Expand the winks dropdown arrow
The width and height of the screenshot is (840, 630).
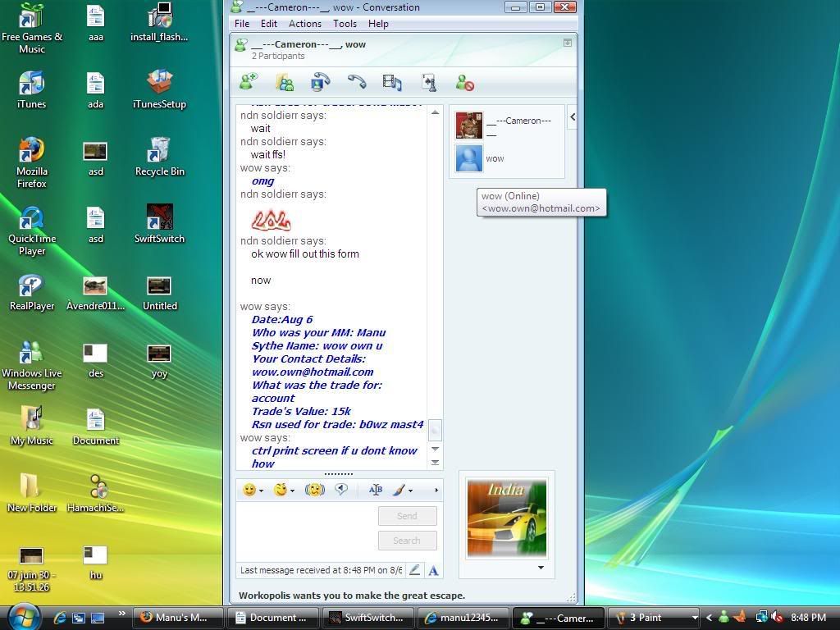point(293,491)
